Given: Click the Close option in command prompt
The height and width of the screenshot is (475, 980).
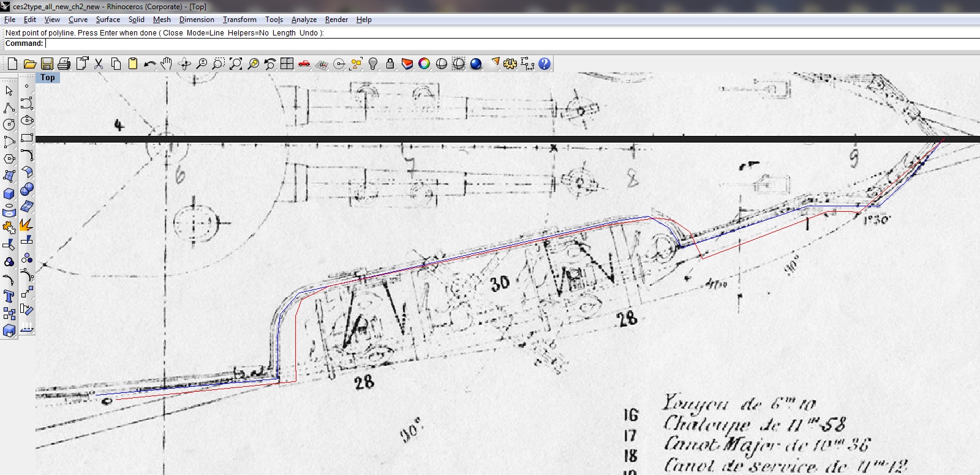Looking at the screenshot, I should click(x=173, y=33).
